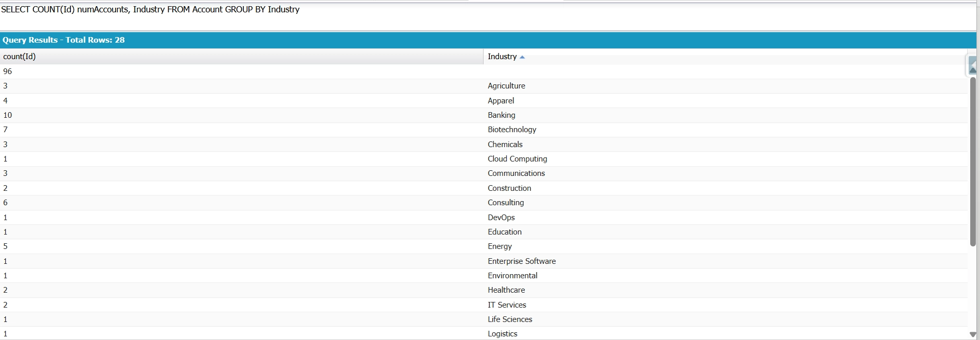Screen dimensions: 980x340
Task: Click the count value 4 in Apparel row
Action: click(5, 101)
